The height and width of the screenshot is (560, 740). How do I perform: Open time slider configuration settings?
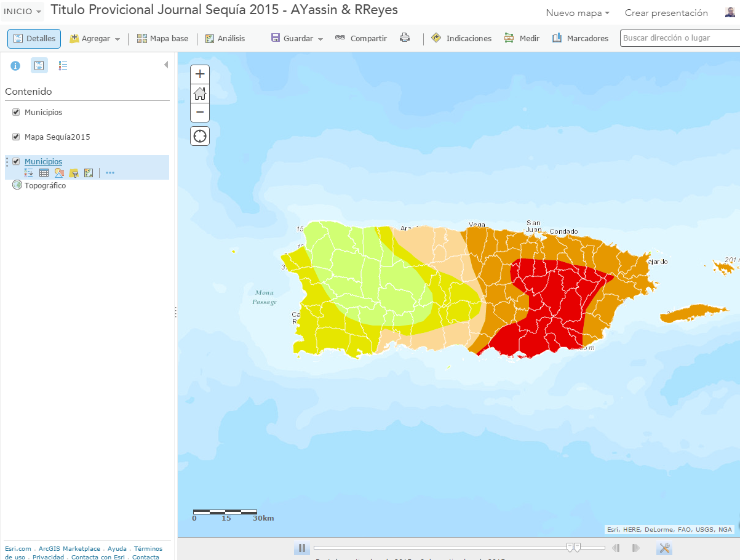tap(664, 548)
